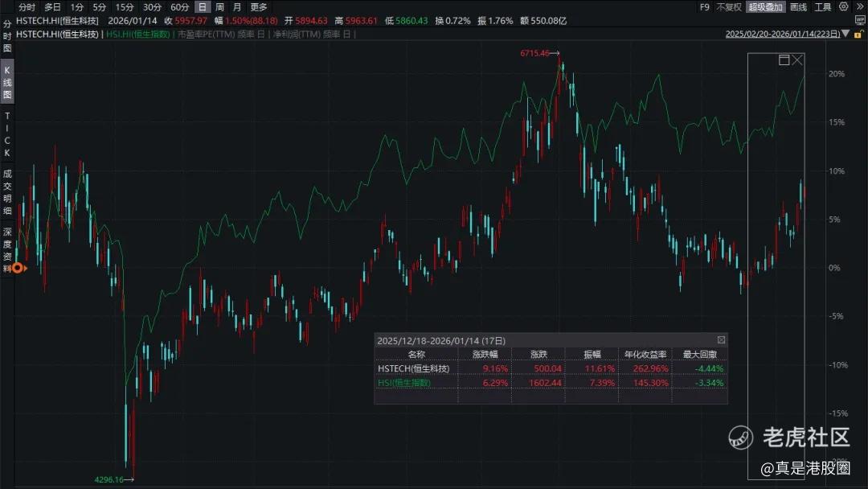Click the F9 button
868x489 pixels.
(704, 6)
